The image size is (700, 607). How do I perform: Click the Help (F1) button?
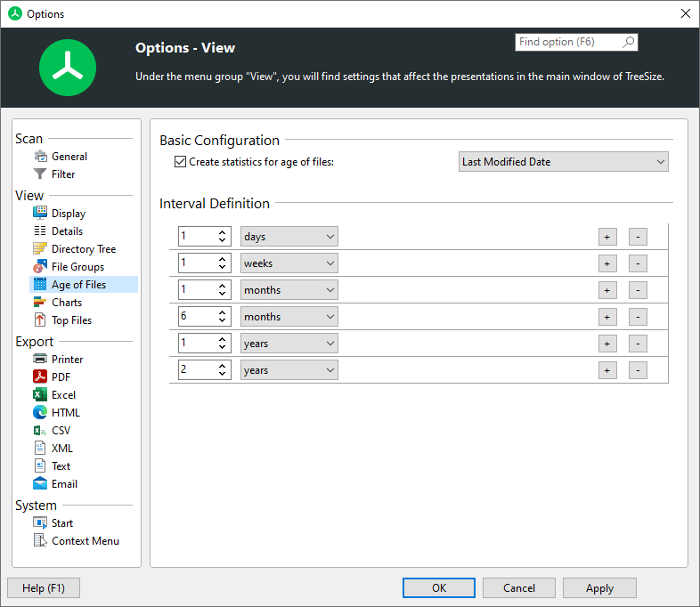[43, 587]
